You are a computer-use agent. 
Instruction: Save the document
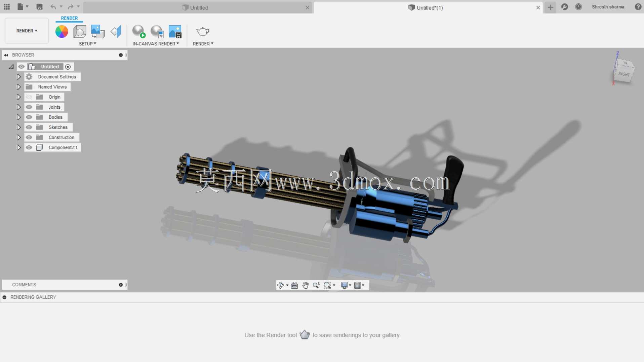tap(39, 7)
